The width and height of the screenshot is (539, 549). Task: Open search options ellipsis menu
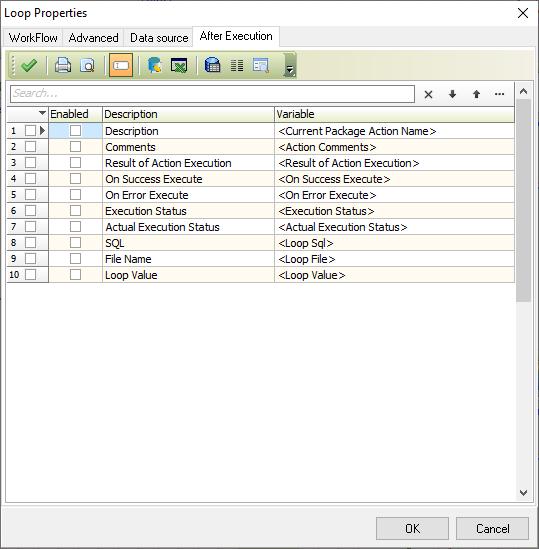499,94
